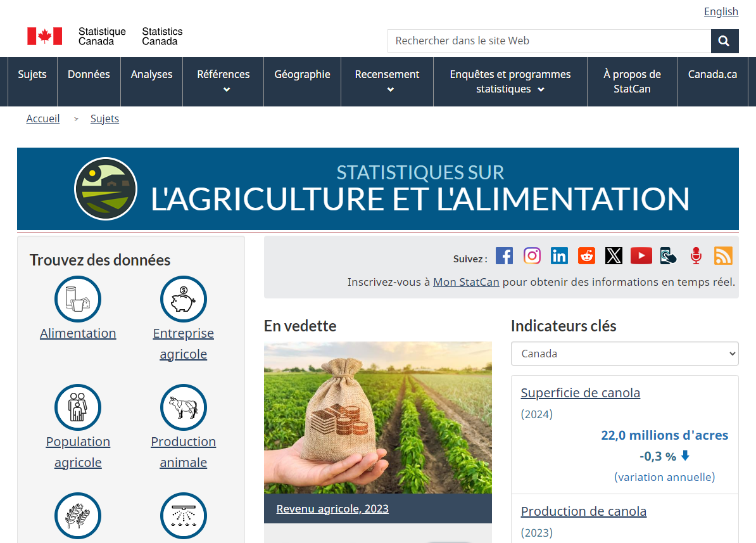Open StatCan's LinkedIn icon
The image size is (756, 543).
(x=559, y=255)
